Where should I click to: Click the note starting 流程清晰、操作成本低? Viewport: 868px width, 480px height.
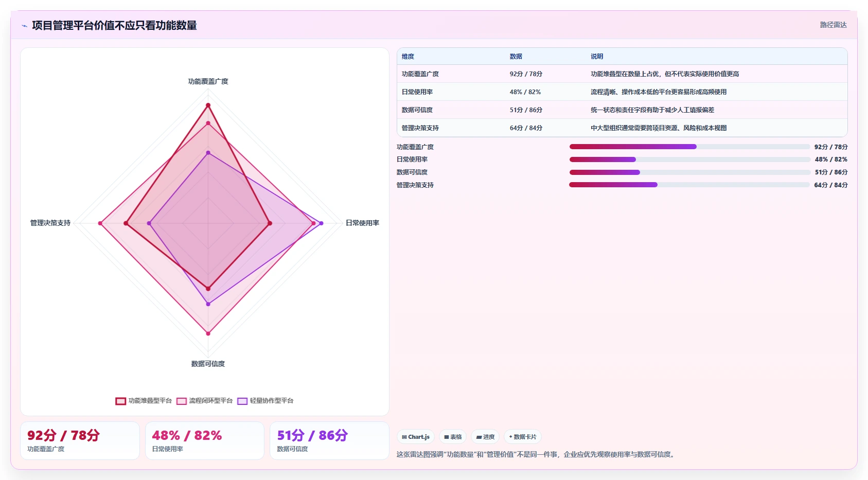coord(659,92)
